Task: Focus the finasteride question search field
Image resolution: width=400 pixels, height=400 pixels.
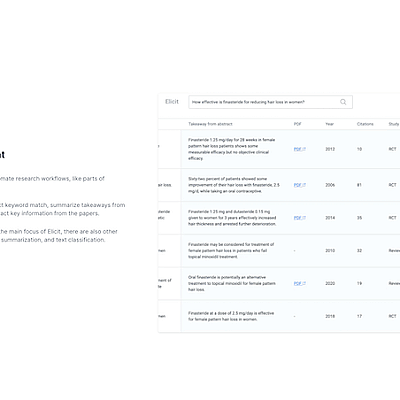Action: (270, 102)
